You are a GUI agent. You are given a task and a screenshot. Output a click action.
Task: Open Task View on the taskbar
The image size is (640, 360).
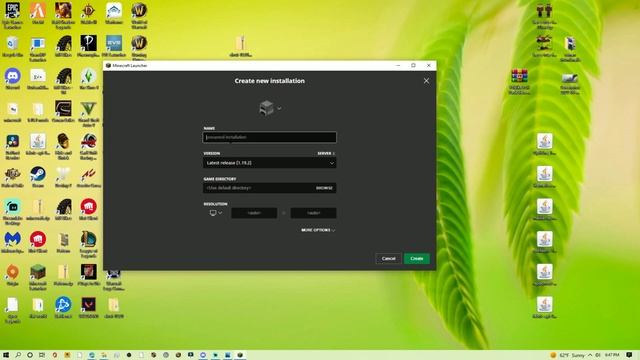[x=42, y=355]
